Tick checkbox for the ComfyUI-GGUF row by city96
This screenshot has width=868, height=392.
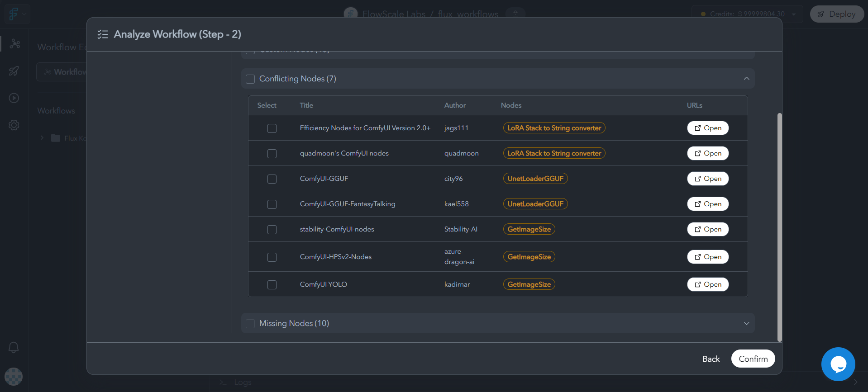[x=272, y=179]
